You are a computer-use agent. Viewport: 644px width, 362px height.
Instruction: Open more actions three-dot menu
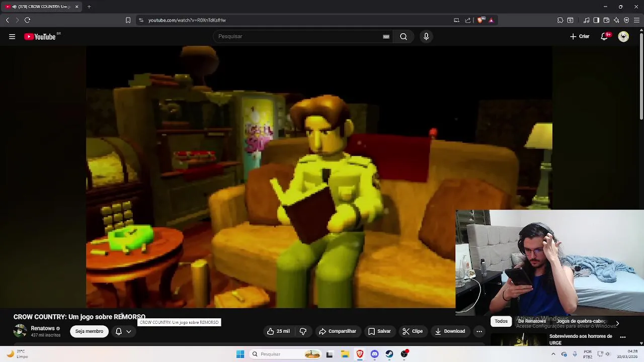[x=479, y=331]
